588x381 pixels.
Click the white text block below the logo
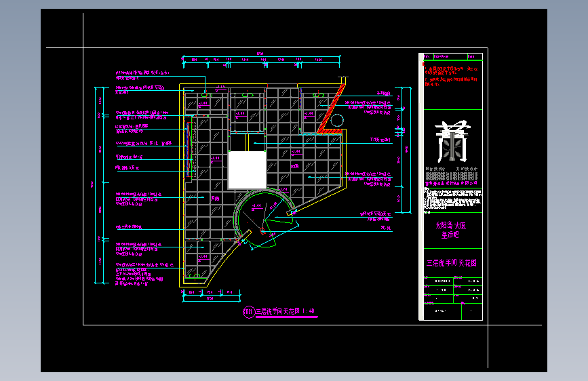[452, 199]
